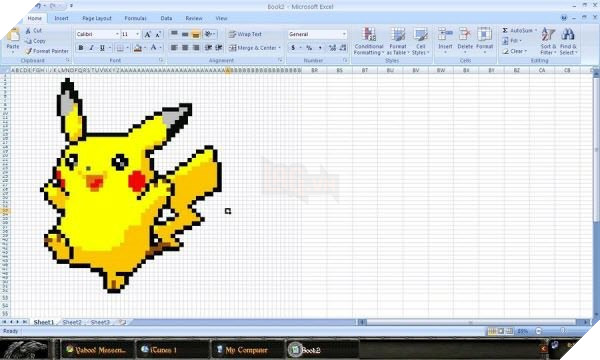Image resolution: width=600 pixels, height=360 pixels.
Task: Click the Format cells icon
Action: click(x=484, y=34)
